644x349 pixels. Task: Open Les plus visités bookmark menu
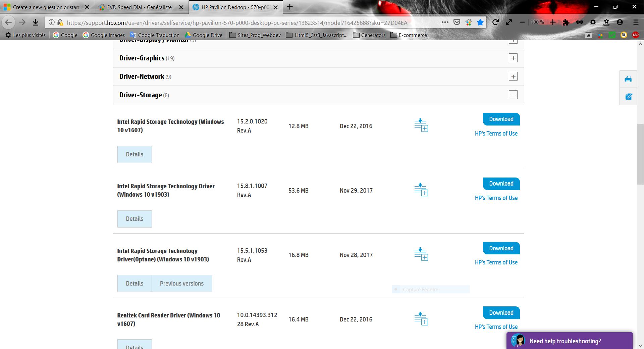(x=25, y=35)
